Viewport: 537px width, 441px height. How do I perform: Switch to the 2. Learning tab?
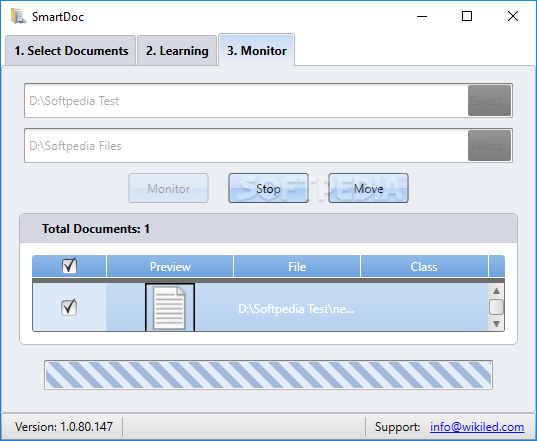coord(177,51)
